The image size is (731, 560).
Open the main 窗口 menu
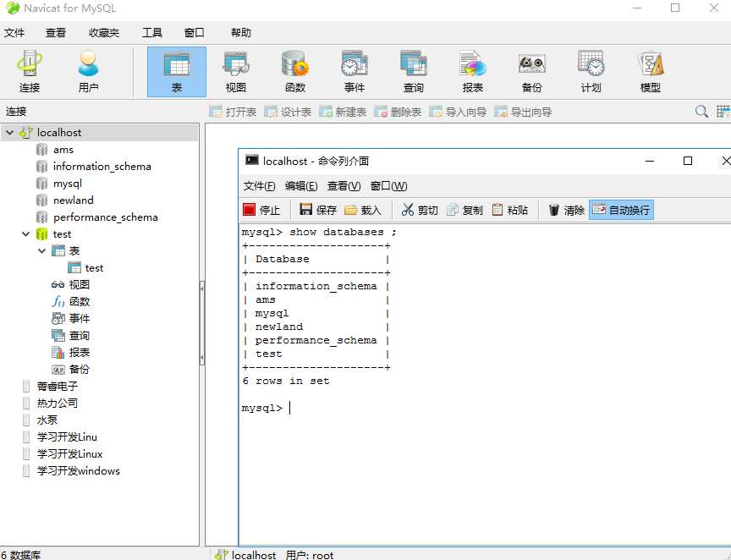[x=195, y=33]
